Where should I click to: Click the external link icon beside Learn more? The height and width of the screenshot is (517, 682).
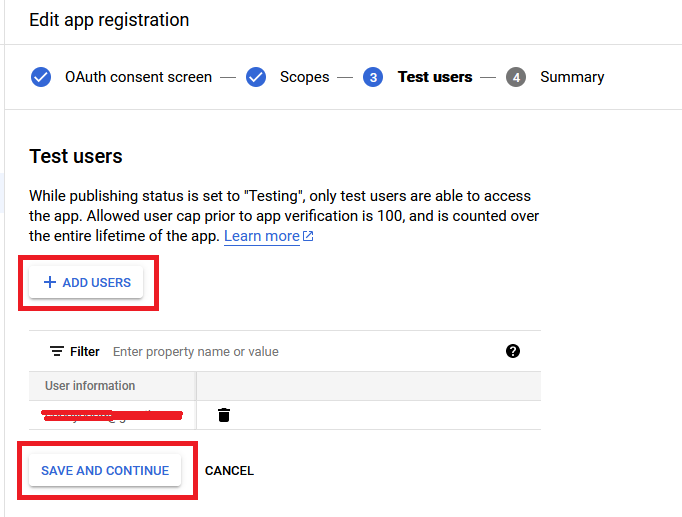(308, 236)
